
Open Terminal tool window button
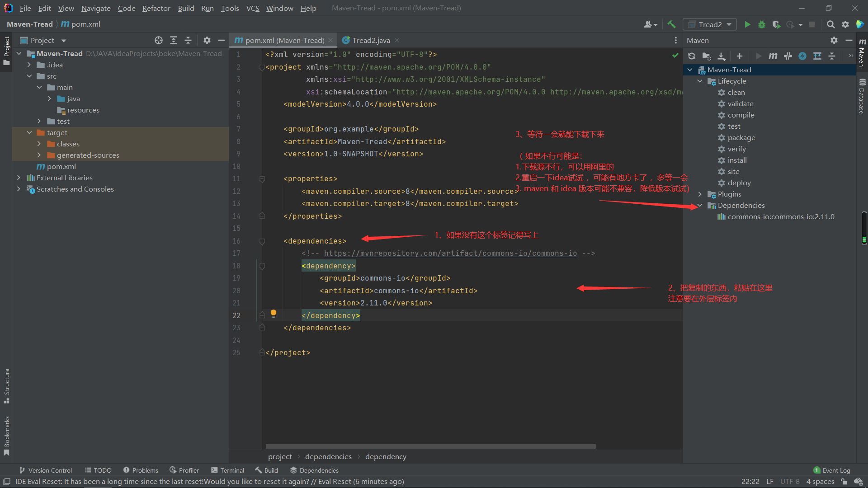pyautogui.click(x=227, y=470)
